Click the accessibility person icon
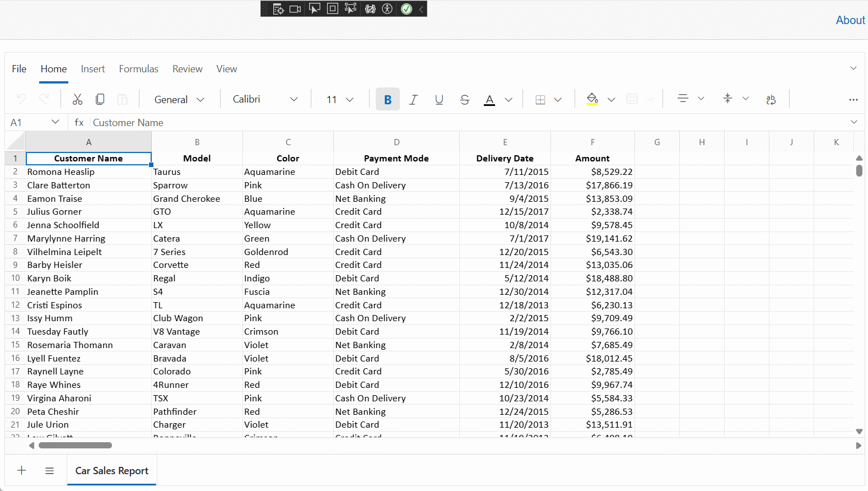Screen dimensions: 868x491 (x=387, y=9)
